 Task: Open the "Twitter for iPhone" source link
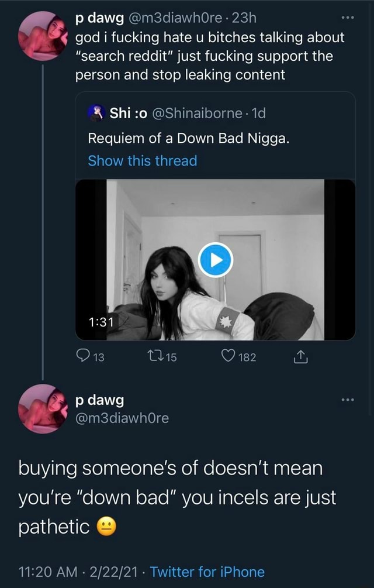[x=207, y=572]
